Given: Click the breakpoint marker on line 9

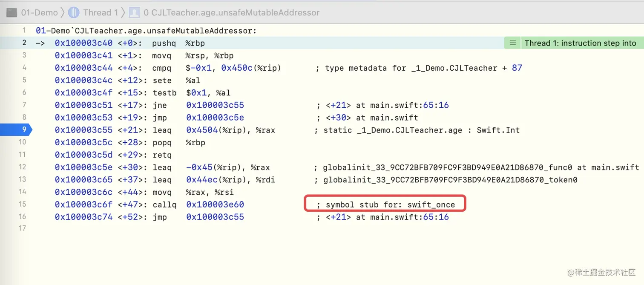Looking at the screenshot, I should pyautogui.click(x=16, y=130).
